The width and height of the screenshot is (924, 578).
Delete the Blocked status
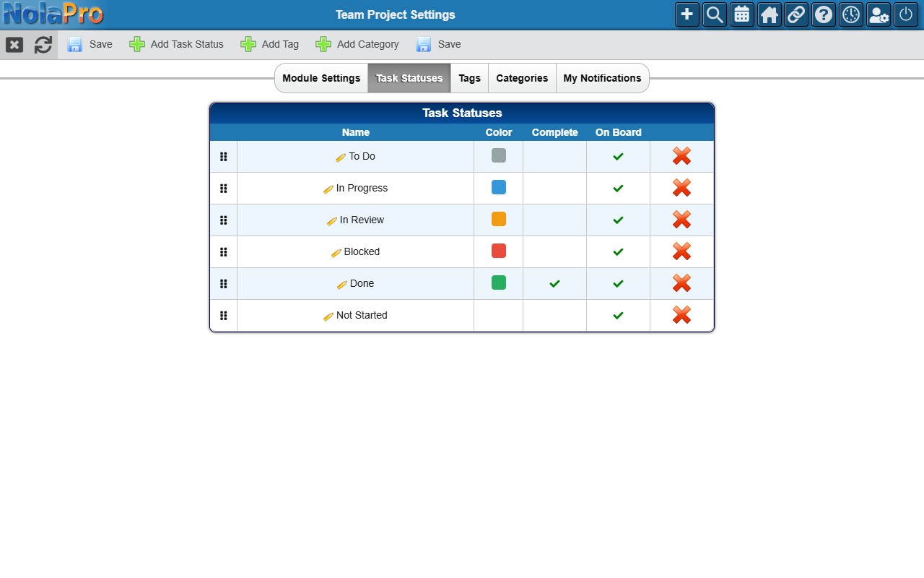681,251
